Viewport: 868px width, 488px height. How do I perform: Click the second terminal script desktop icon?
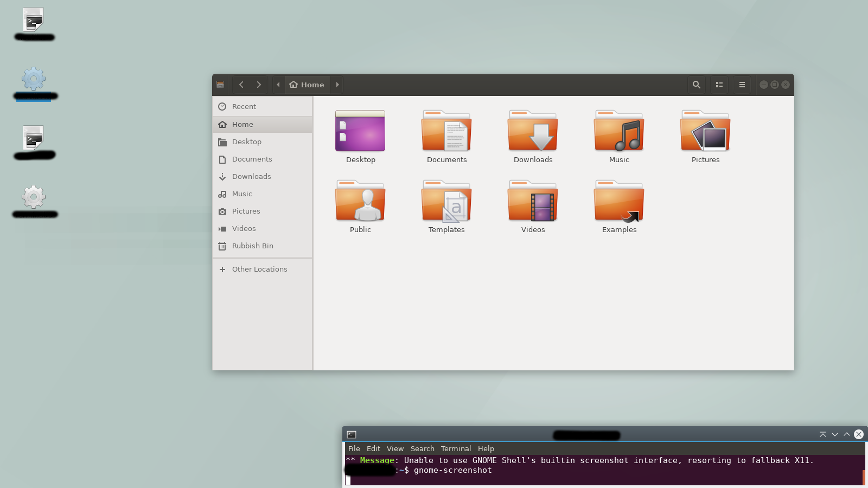click(x=34, y=138)
